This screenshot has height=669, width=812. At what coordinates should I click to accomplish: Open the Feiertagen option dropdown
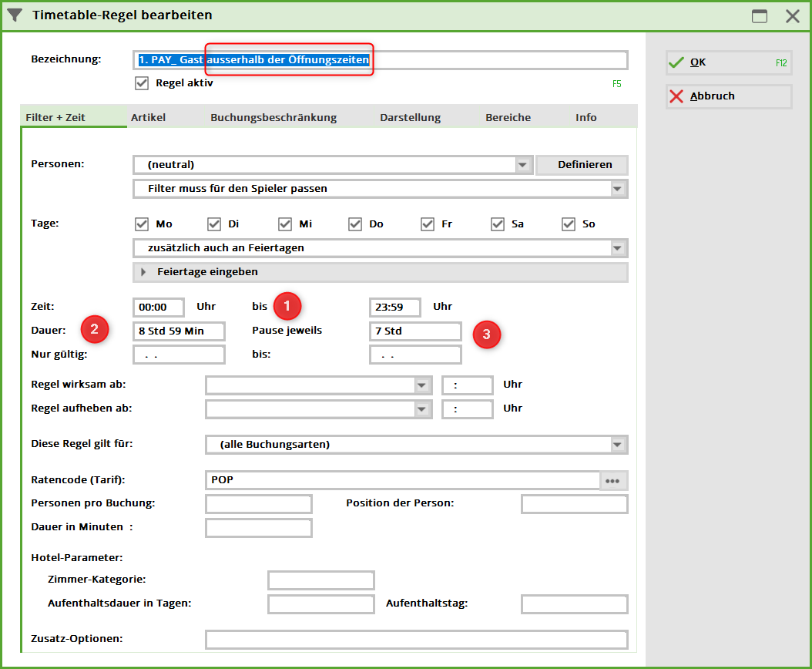point(617,248)
